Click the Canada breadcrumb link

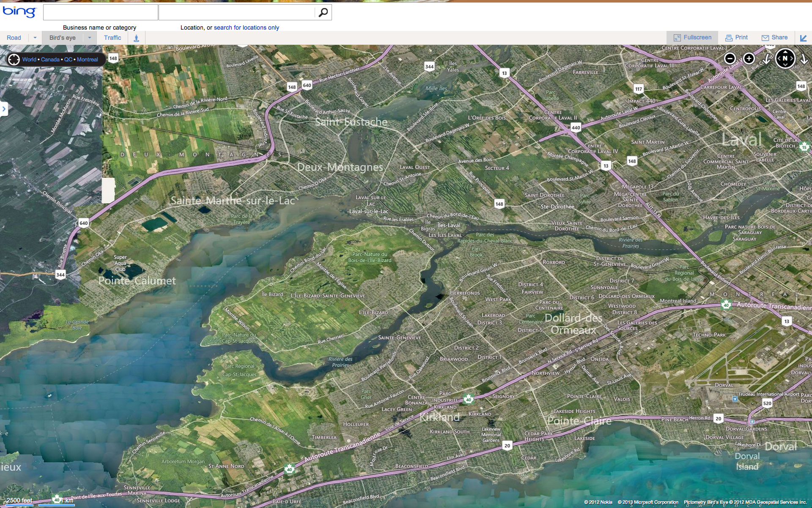50,59
